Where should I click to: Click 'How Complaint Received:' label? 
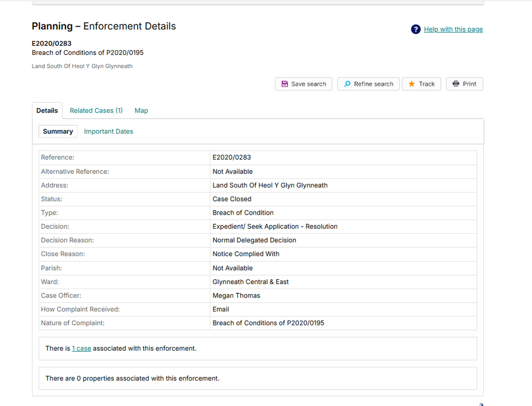coord(80,309)
